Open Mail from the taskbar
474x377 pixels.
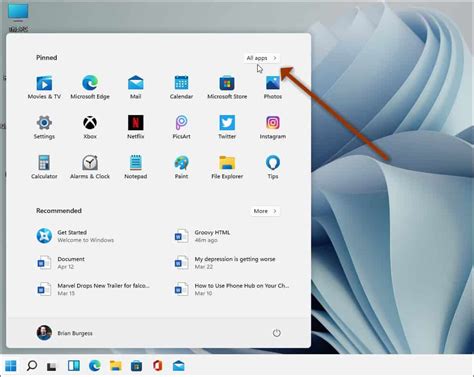pyautogui.click(x=179, y=366)
